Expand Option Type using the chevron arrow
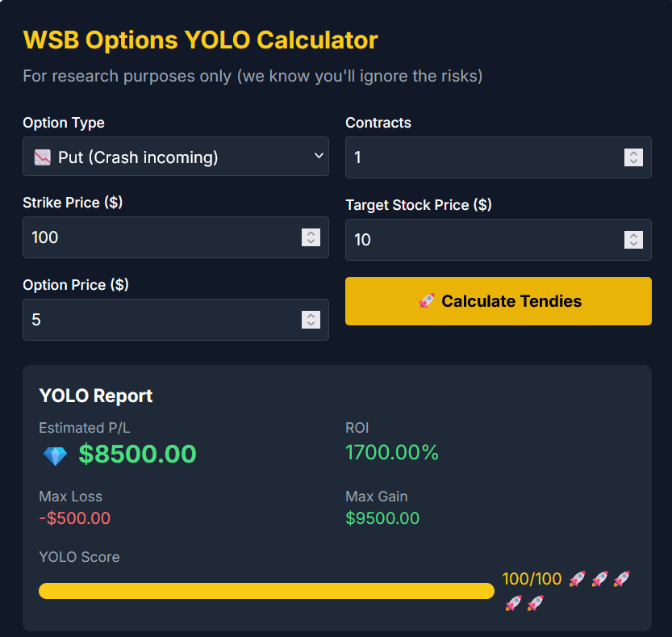 point(319,156)
